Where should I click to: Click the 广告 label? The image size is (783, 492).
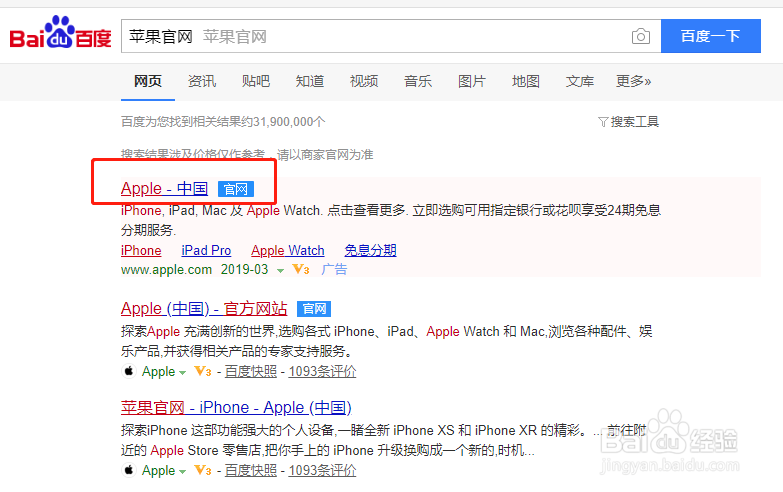tap(334, 270)
